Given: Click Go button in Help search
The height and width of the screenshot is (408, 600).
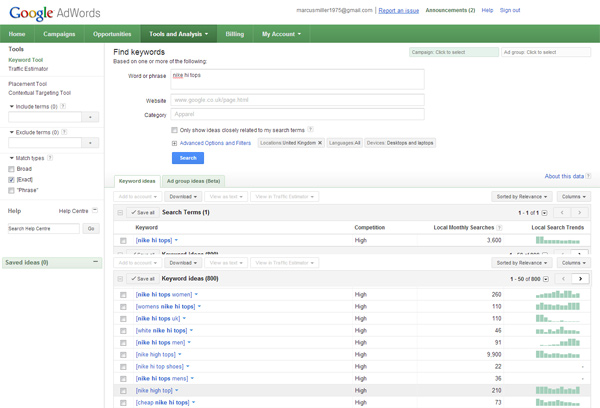Looking at the screenshot, I should click(x=91, y=228).
